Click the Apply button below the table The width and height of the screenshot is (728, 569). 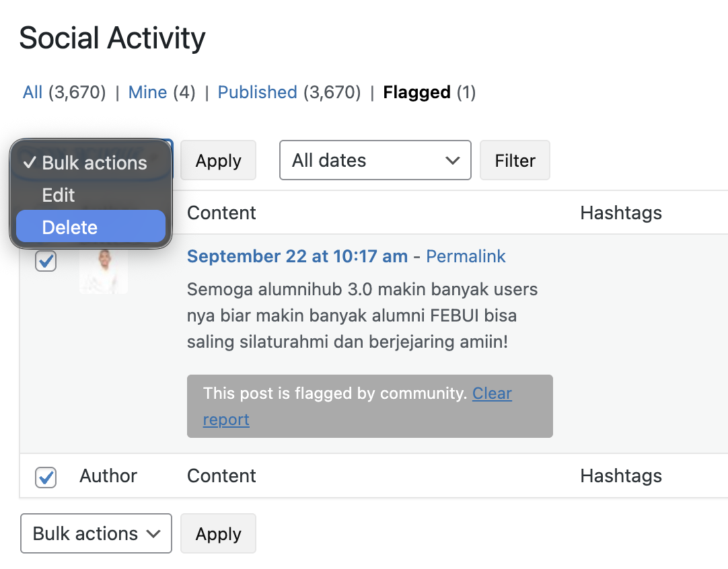point(218,534)
